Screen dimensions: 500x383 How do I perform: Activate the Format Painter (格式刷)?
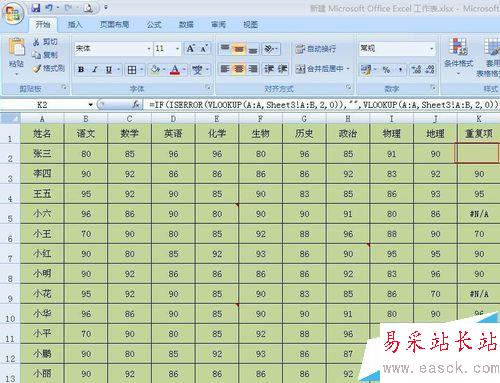pos(49,68)
